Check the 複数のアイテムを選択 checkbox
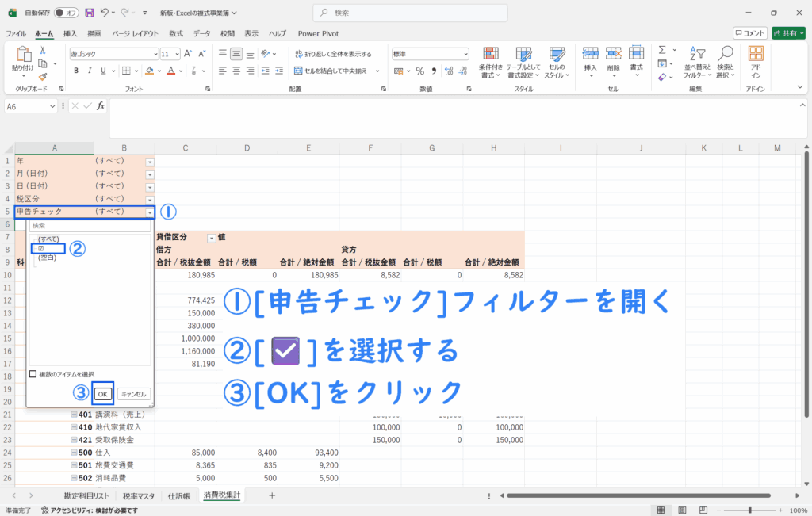This screenshot has width=812, height=516. 33,374
